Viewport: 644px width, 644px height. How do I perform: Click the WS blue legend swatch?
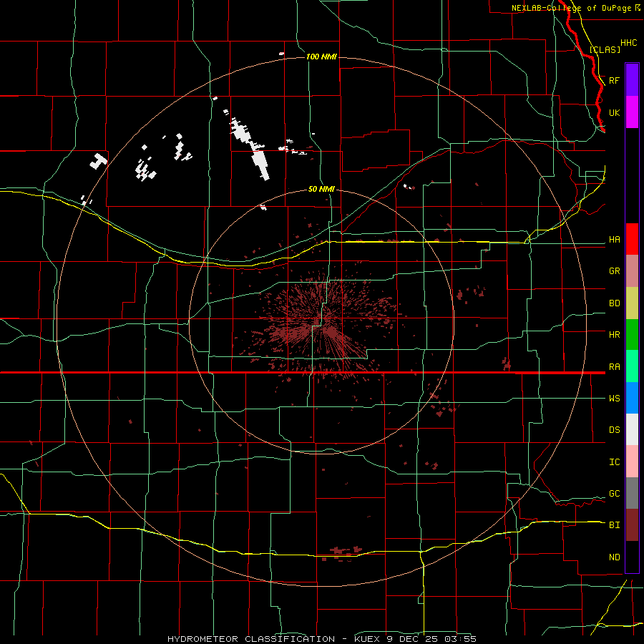632,398
